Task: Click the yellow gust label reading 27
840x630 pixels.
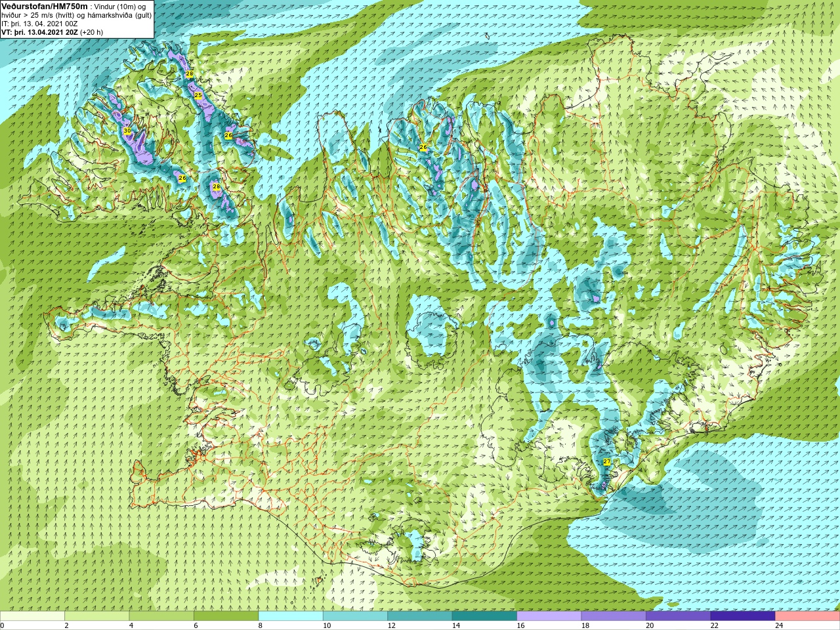Action: coord(607,462)
